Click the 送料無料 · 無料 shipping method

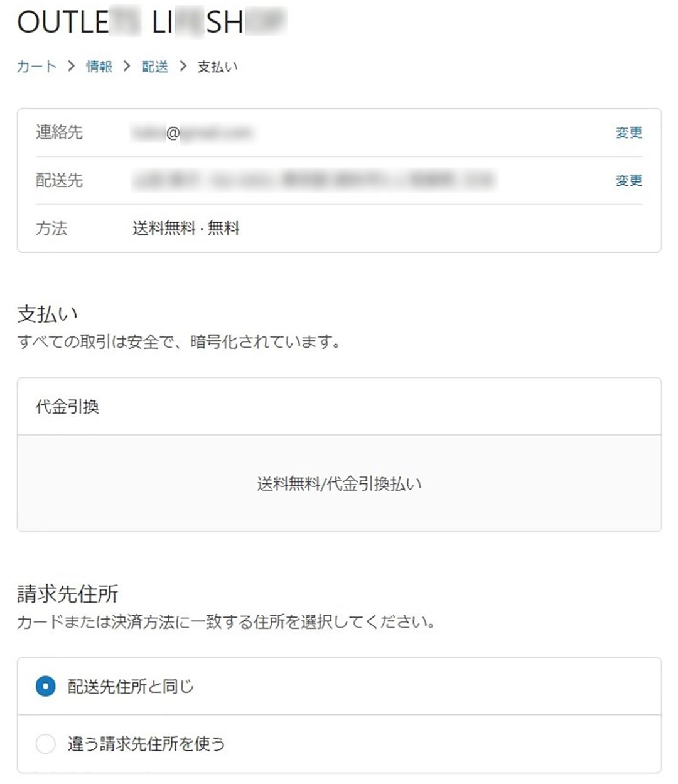click(186, 228)
